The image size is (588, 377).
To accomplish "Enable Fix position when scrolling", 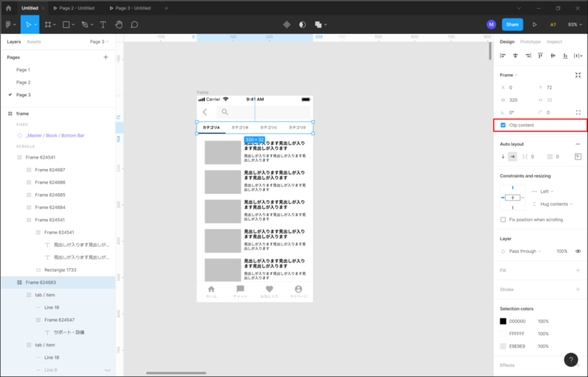I will 503,220.
